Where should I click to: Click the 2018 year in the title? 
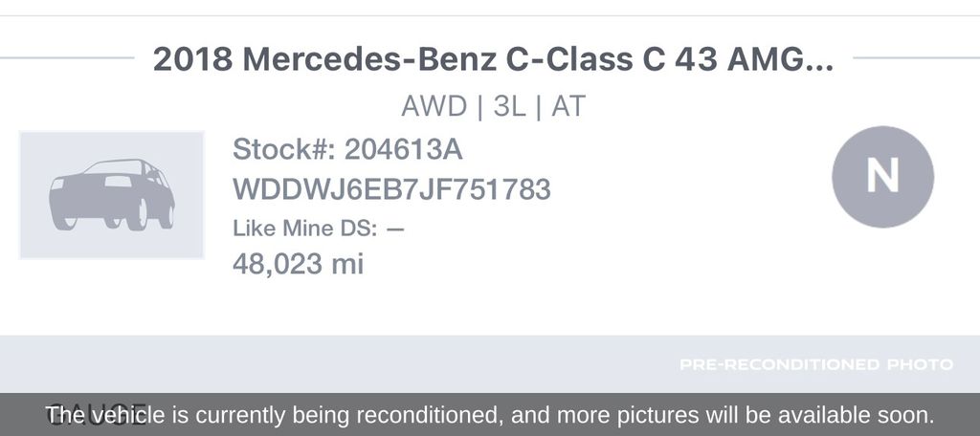[x=192, y=59]
